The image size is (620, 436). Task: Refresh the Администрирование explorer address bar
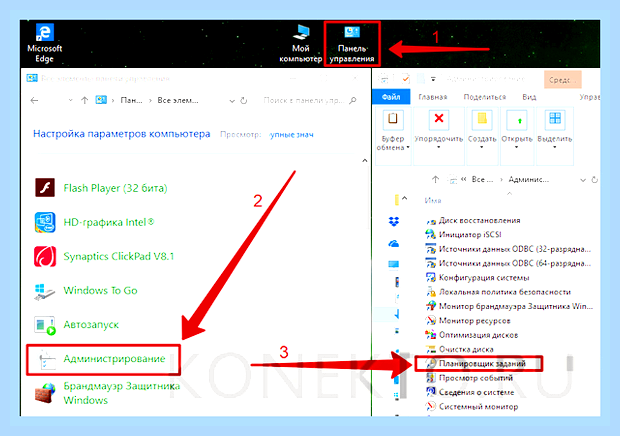point(594,180)
